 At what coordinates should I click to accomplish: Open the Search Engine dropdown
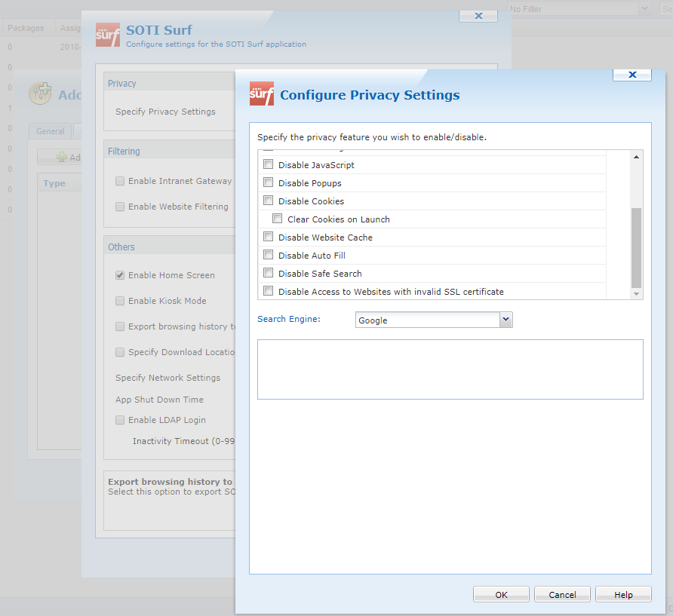pyautogui.click(x=506, y=320)
